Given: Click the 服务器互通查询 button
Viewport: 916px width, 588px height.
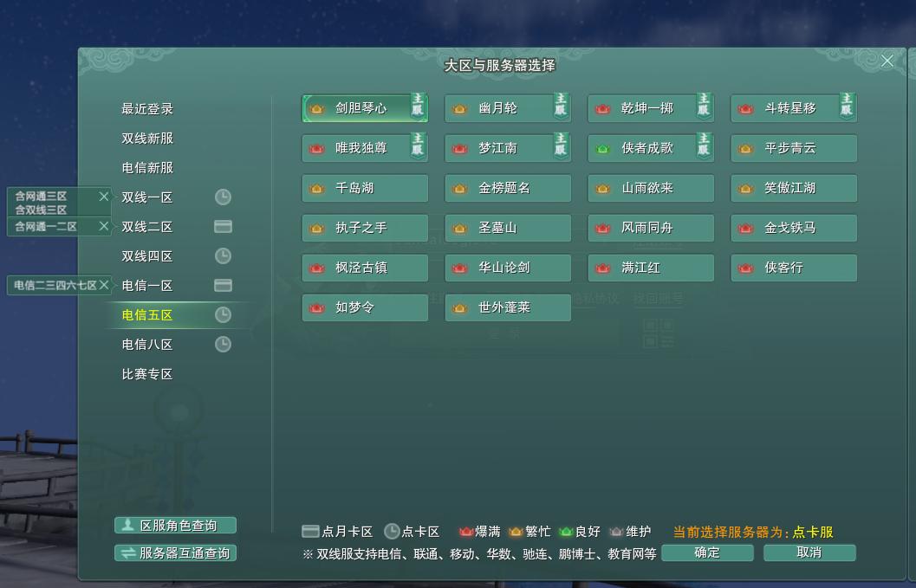Looking at the screenshot, I should 174,553.
